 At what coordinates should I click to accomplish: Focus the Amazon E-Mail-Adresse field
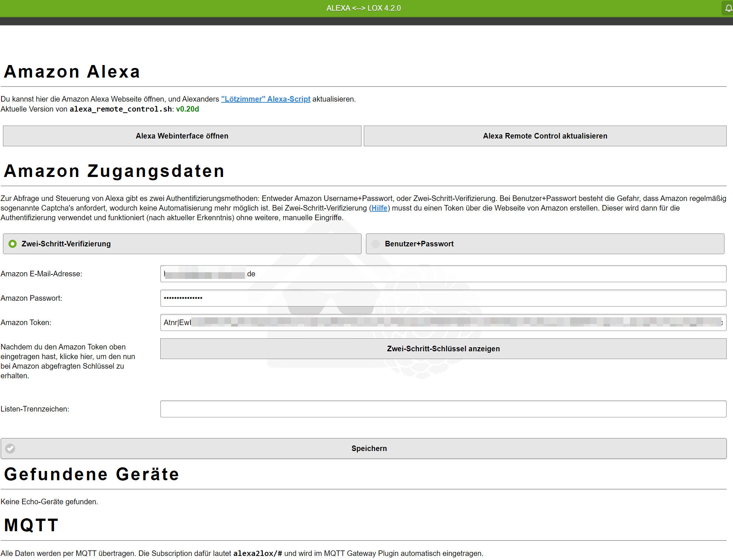[443, 274]
